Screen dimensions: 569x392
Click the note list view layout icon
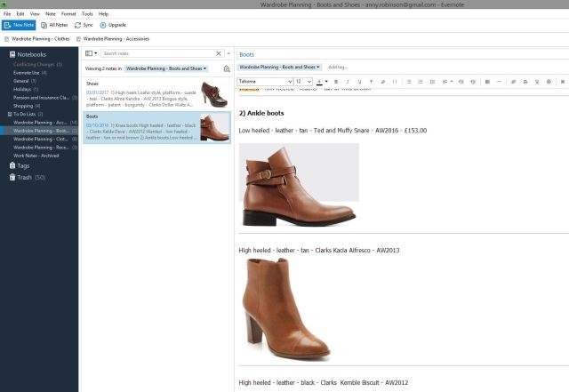(89, 53)
